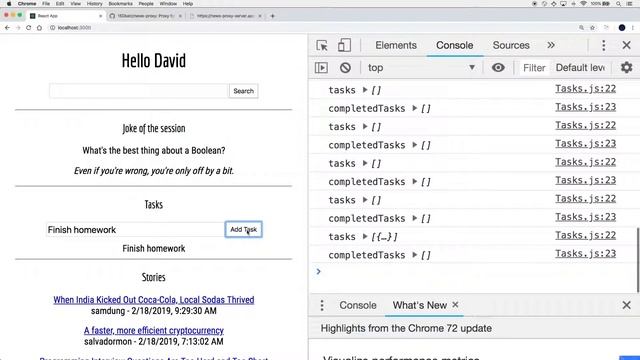Open the Apple menu
The image size is (640, 360).
click(x=9, y=4)
